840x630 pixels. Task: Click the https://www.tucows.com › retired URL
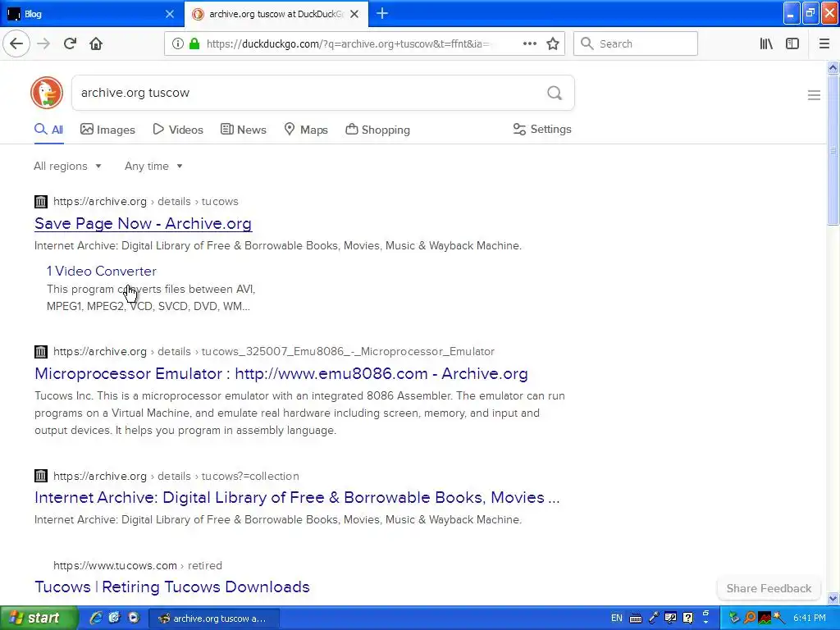click(138, 566)
